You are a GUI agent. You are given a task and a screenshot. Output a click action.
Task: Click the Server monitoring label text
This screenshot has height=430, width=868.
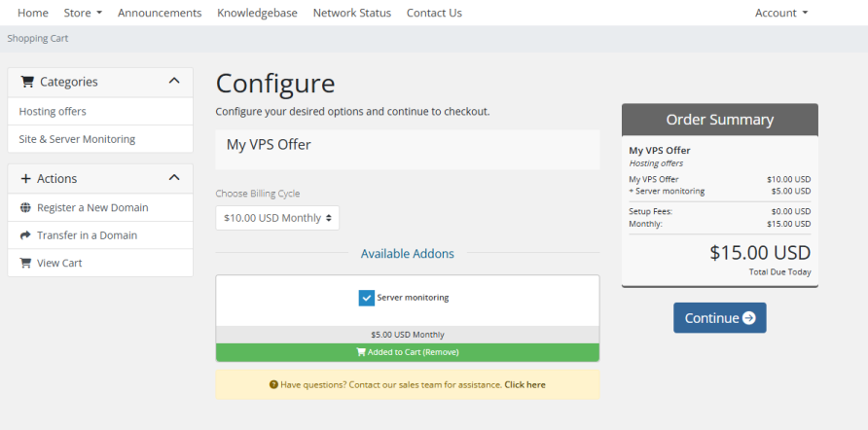[413, 298]
